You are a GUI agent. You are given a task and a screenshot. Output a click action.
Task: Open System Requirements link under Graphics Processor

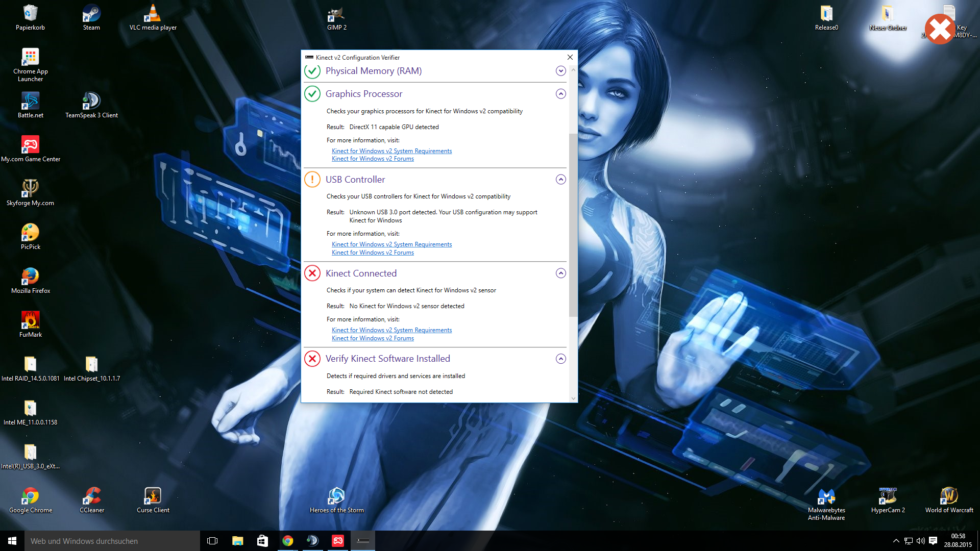pos(391,151)
